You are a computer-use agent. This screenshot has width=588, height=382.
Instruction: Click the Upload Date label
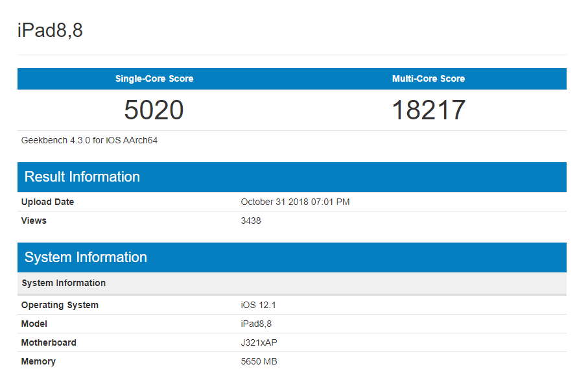point(47,202)
